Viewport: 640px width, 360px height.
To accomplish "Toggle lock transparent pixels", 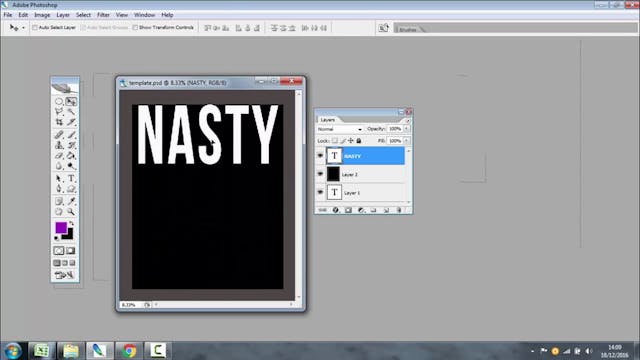I will coord(335,140).
